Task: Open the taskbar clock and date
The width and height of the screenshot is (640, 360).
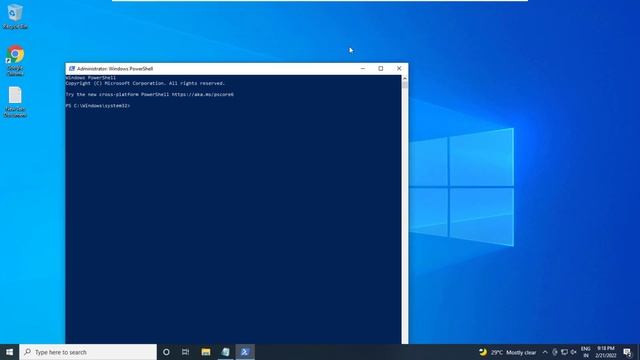Action: [606, 352]
